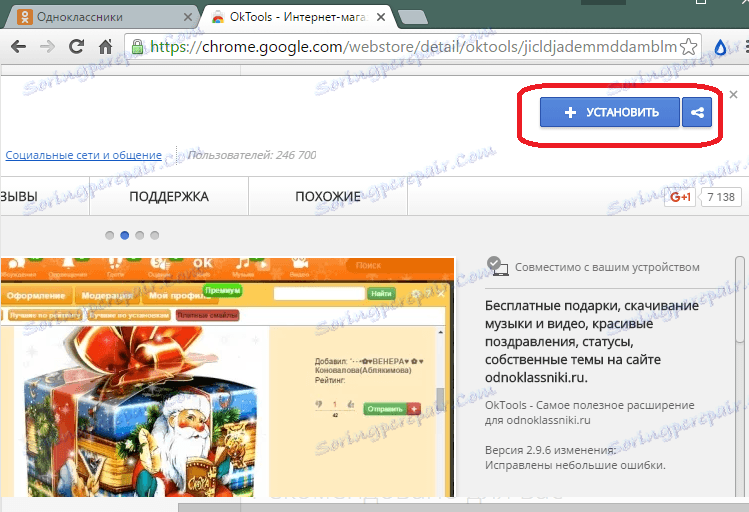Viewport: 749px width, 512px height.
Task: Click the Версия 2.9.6 изменения text
Action: tap(550, 450)
